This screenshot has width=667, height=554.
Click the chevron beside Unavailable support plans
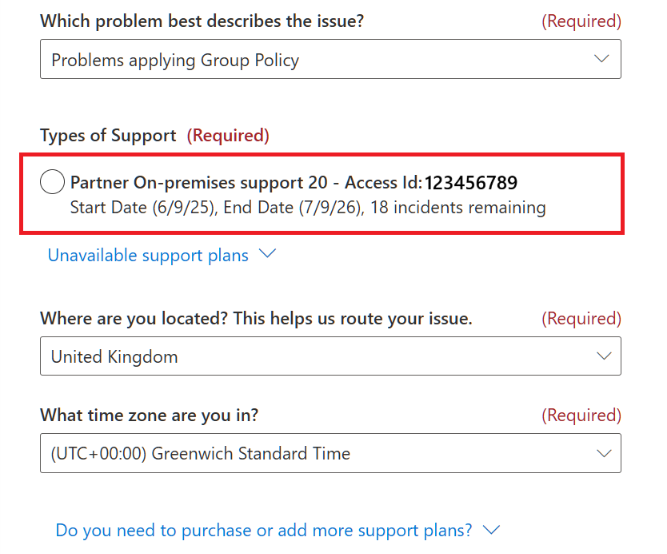(267, 254)
